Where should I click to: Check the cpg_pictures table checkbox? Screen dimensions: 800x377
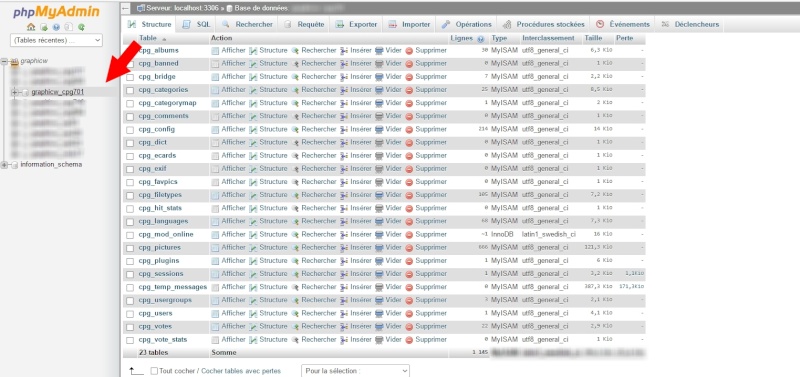point(130,248)
